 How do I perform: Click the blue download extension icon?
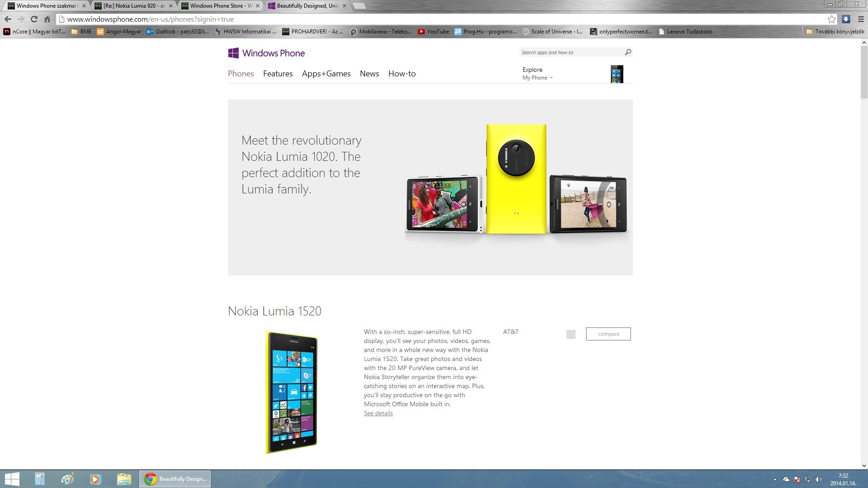pyautogui.click(x=846, y=19)
